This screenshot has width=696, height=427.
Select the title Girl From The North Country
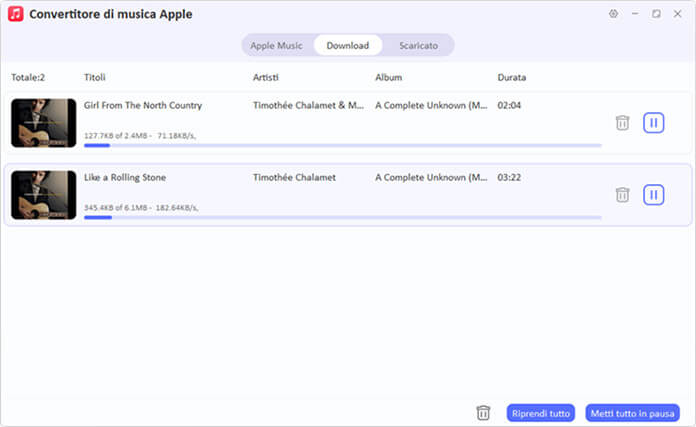tap(143, 105)
